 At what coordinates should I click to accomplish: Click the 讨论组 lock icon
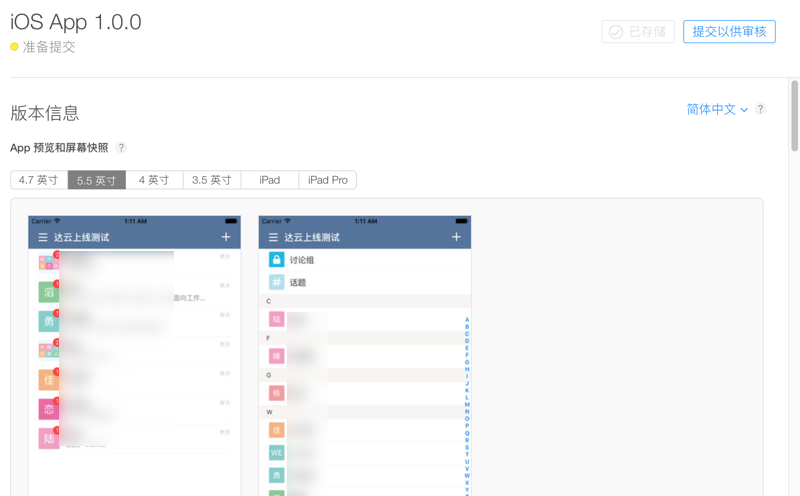coord(276,260)
